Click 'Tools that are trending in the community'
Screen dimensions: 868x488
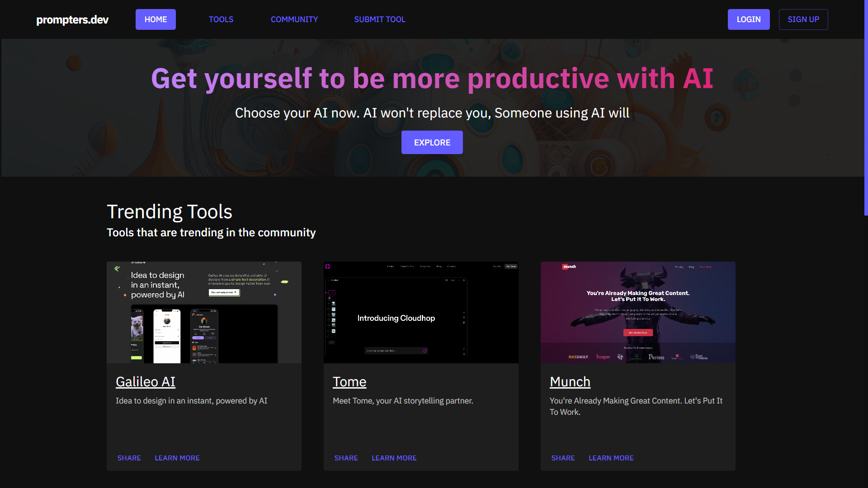(211, 233)
